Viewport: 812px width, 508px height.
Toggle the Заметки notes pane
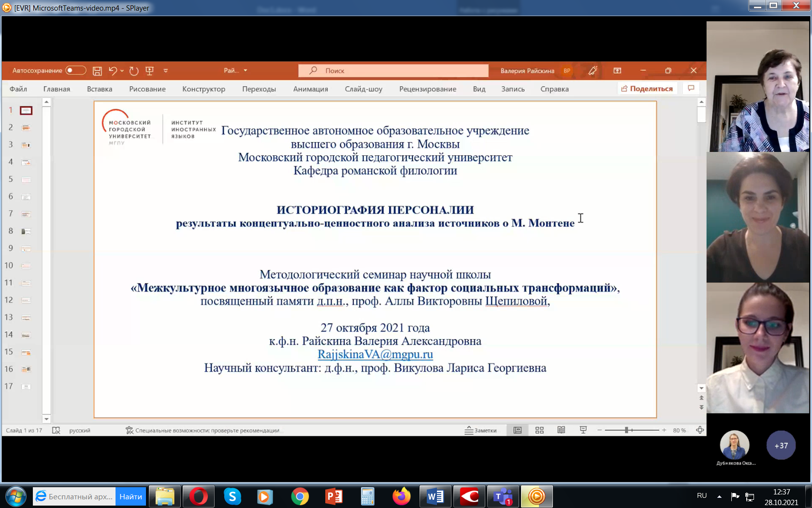pyautogui.click(x=481, y=430)
